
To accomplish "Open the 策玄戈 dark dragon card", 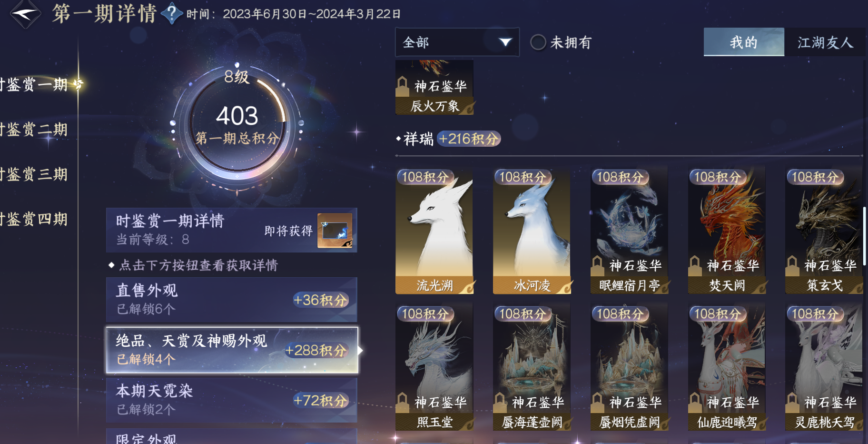I will [824, 231].
